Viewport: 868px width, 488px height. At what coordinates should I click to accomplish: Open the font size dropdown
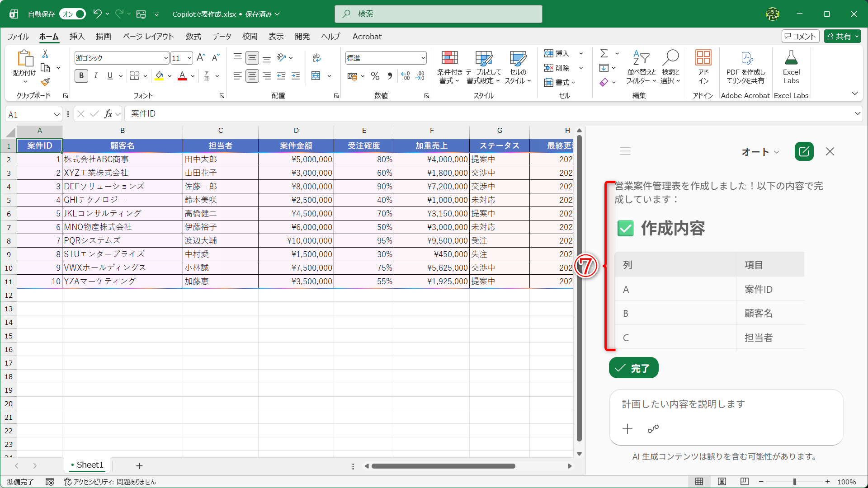tap(189, 58)
